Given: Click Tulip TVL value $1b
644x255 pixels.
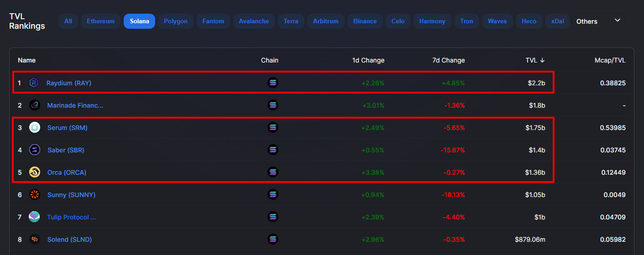Looking at the screenshot, I should coord(540,217).
